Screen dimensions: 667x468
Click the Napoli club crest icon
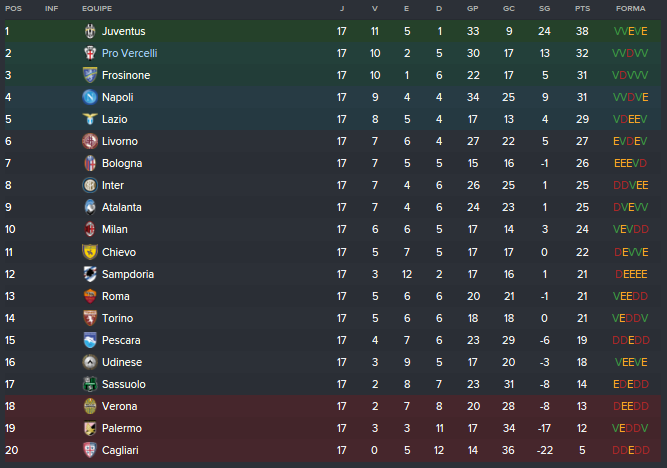[x=89, y=97]
